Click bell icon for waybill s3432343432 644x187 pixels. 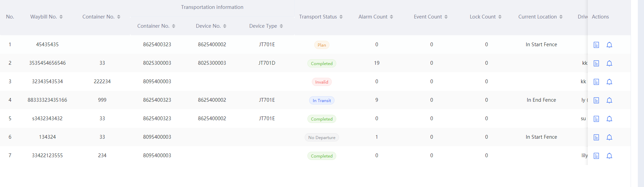(x=609, y=119)
